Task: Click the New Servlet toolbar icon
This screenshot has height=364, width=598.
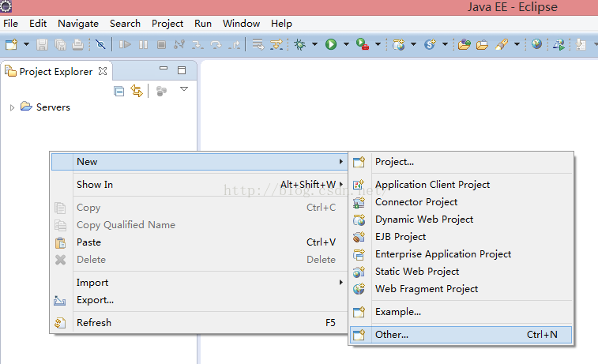Action: click(430, 44)
